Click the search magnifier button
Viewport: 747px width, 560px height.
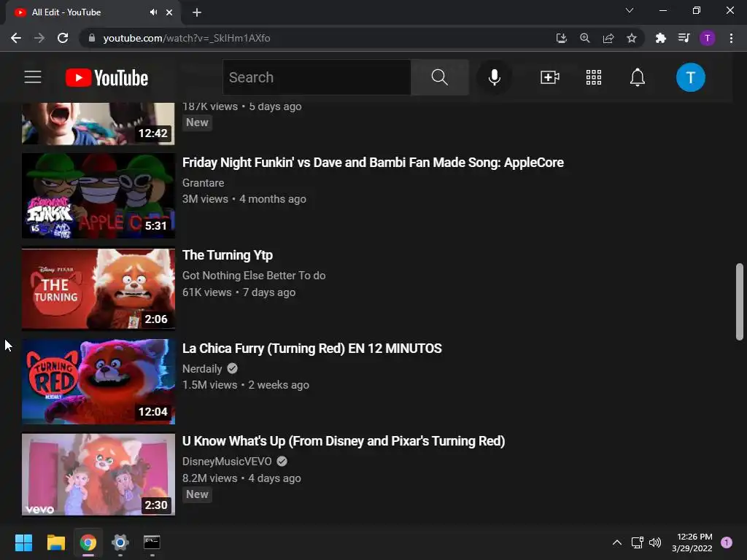439,77
